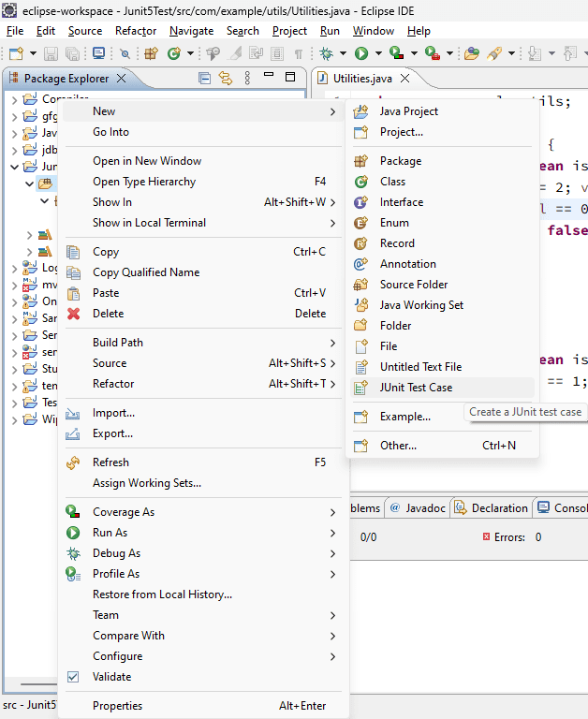Viewport: 588px width, 719px height.
Task: Open the Navigate menu
Action: [x=191, y=31]
